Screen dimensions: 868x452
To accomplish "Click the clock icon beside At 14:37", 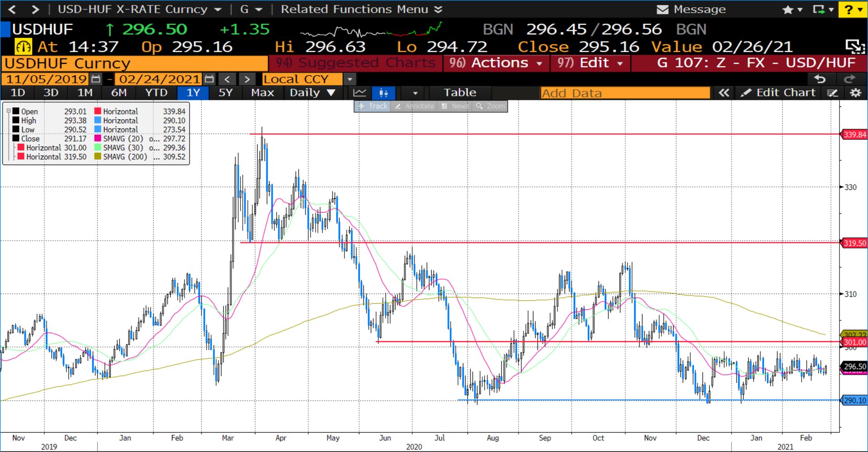I will click(23, 47).
